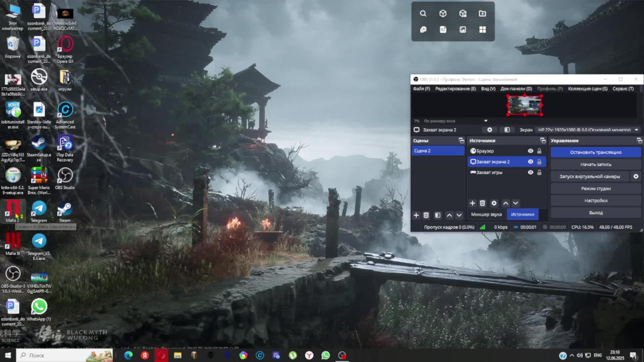This screenshot has width=644, height=362.
Task: Open Telegram desktop shortcut
Action: click(x=39, y=212)
